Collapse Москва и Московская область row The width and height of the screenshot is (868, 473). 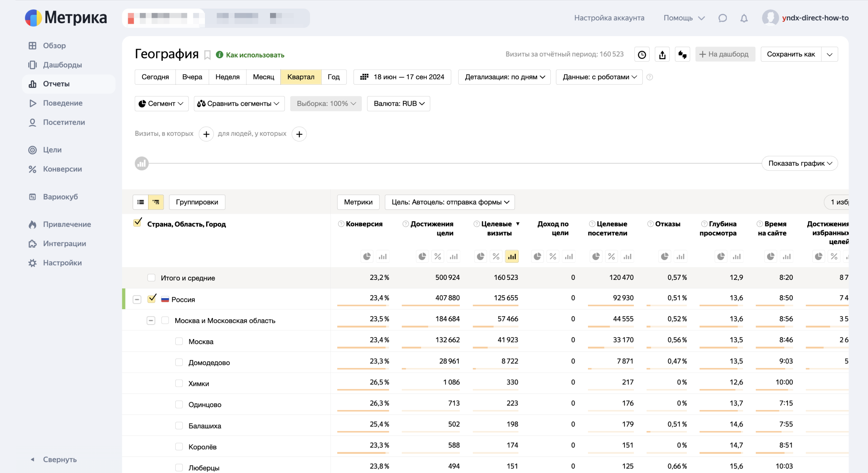coord(151,320)
